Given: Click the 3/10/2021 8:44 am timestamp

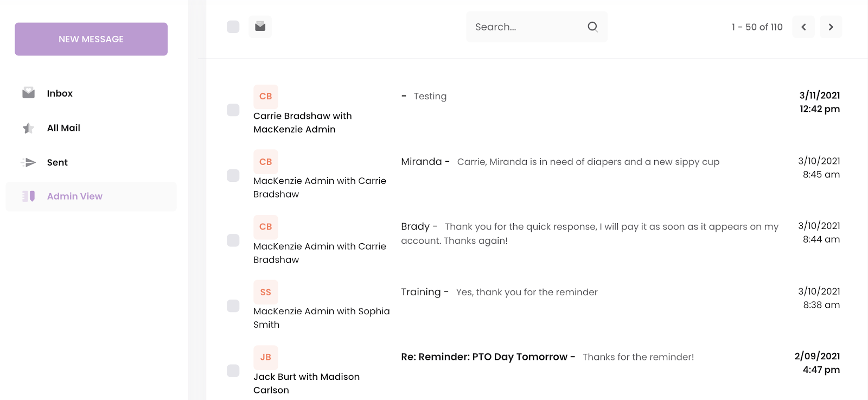Looking at the screenshot, I should coord(819,232).
